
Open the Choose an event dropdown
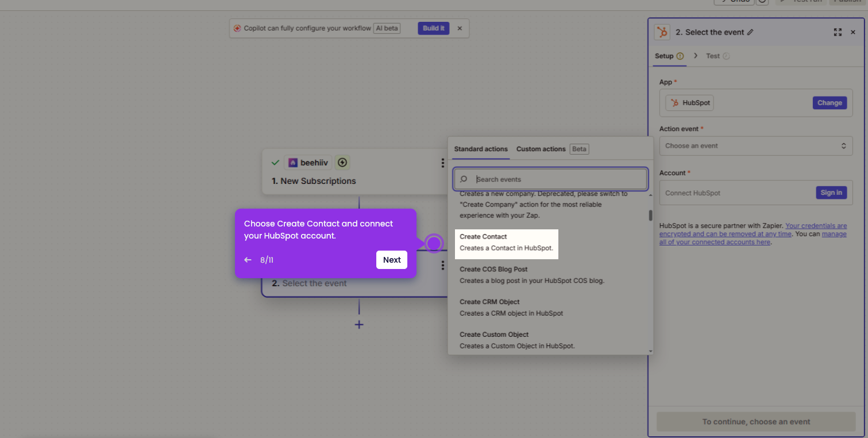[756, 146]
